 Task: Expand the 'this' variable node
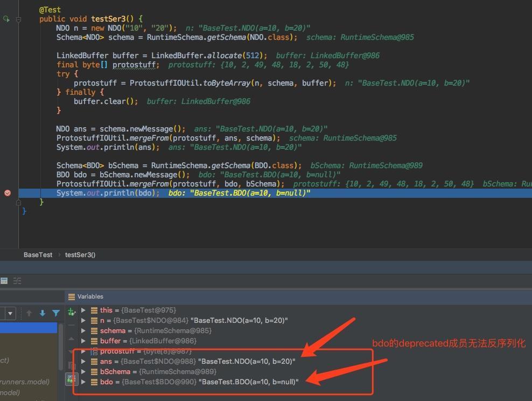[x=83, y=310]
